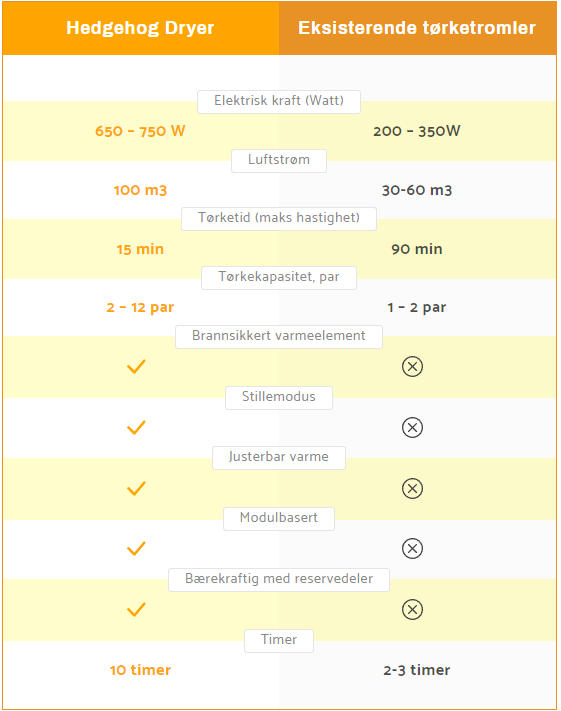Click the checkmark under Brannsikkert varmeelement

tap(136, 366)
